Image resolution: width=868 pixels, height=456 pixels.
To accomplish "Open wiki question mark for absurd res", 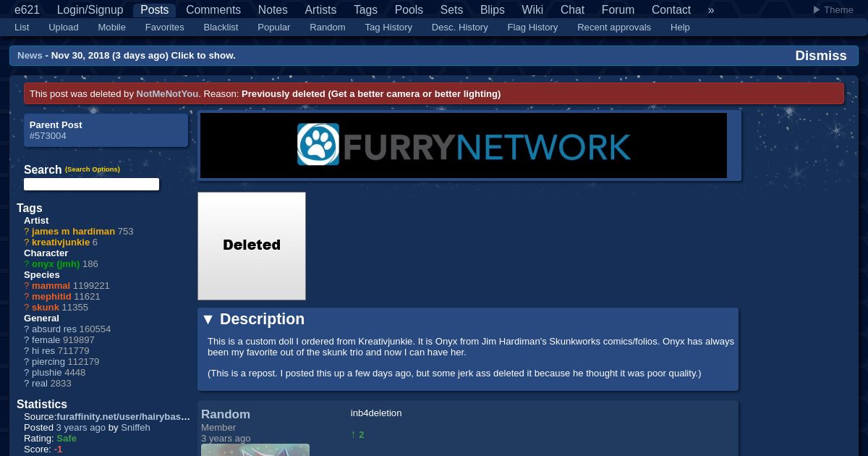I will click(x=27, y=329).
